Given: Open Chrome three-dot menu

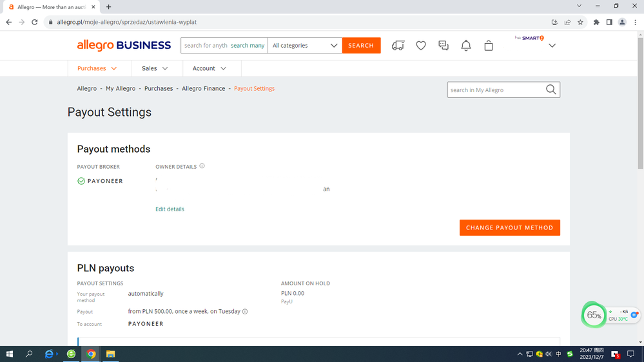Looking at the screenshot, I should click(636, 22).
